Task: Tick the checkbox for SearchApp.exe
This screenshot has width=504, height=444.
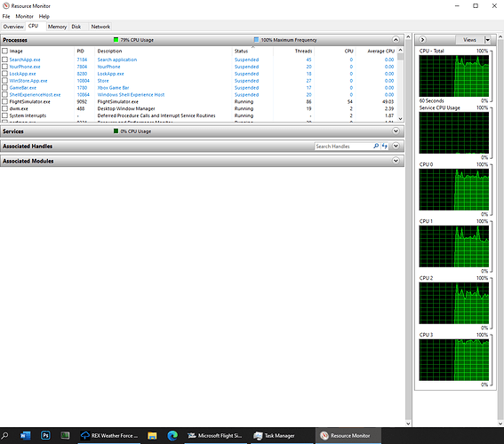Action: click(x=4, y=59)
